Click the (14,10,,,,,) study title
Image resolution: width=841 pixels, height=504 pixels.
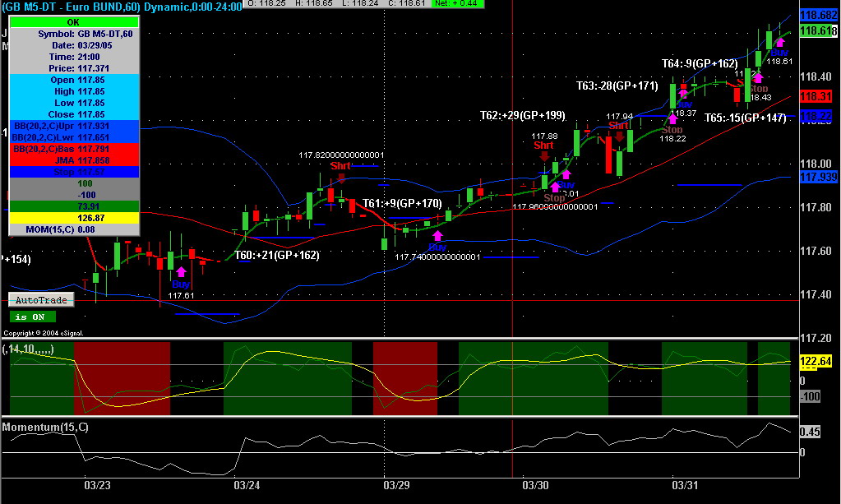tap(28, 349)
